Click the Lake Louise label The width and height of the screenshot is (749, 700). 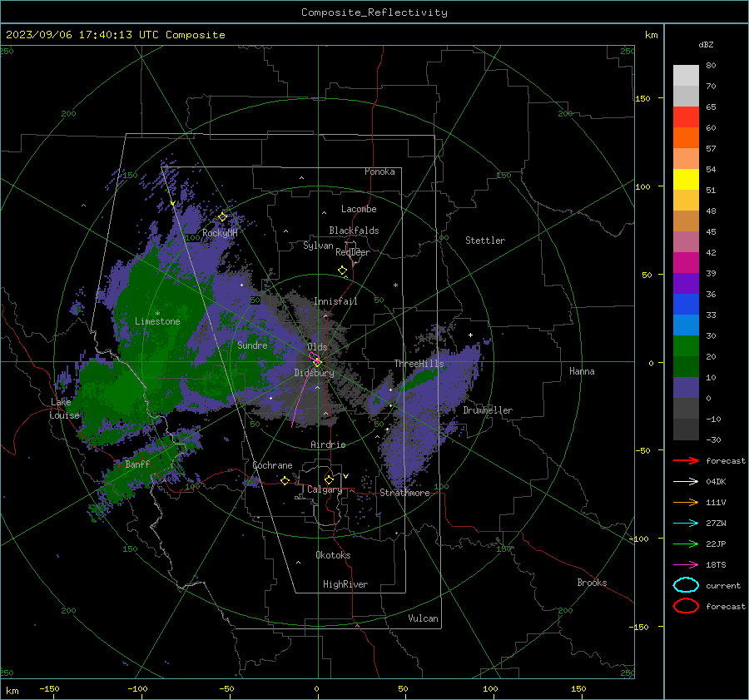point(64,409)
